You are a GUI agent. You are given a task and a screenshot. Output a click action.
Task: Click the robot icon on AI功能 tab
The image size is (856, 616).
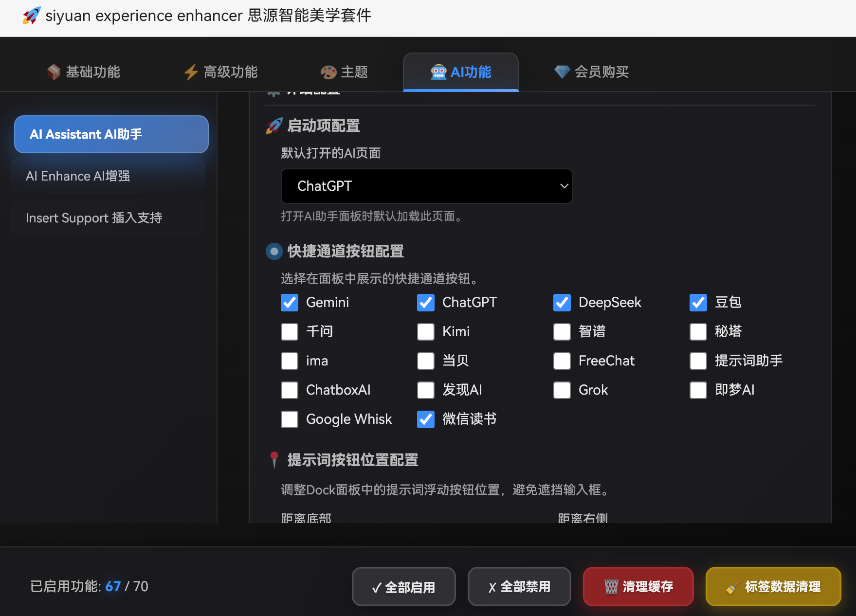coord(438,72)
